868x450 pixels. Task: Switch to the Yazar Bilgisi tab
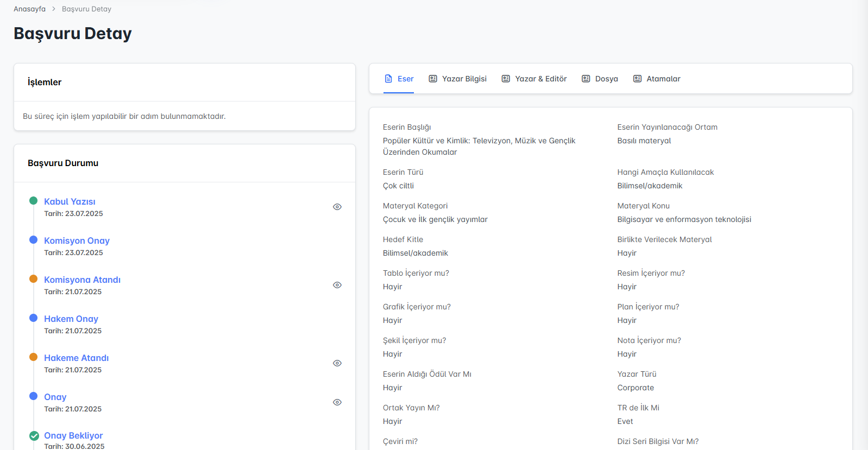[x=464, y=79]
